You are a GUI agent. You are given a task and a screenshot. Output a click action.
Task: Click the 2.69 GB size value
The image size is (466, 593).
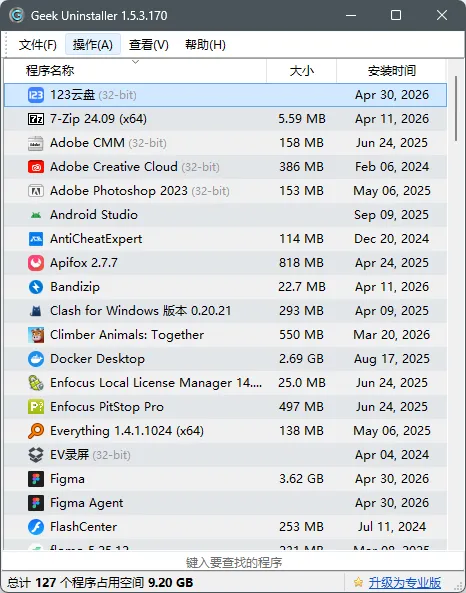tap(301, 359)
